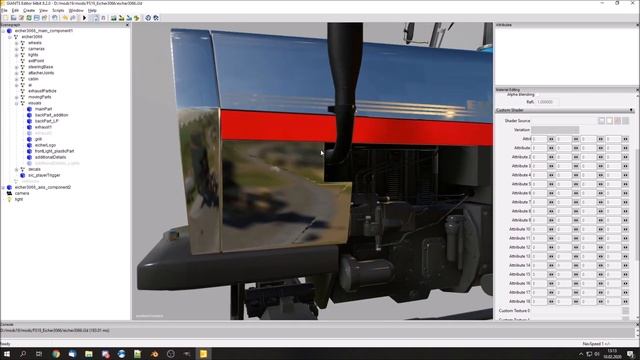Click the Refl value input field
Screen dimensions: 640x360
point(547,102)
